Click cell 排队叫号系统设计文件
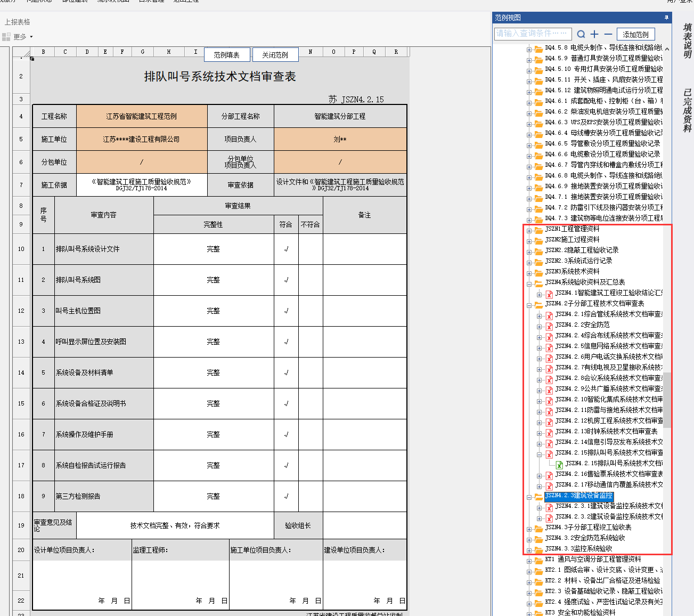Image resolution: width=694 pixels, height=616 pixels. point(104,249)
